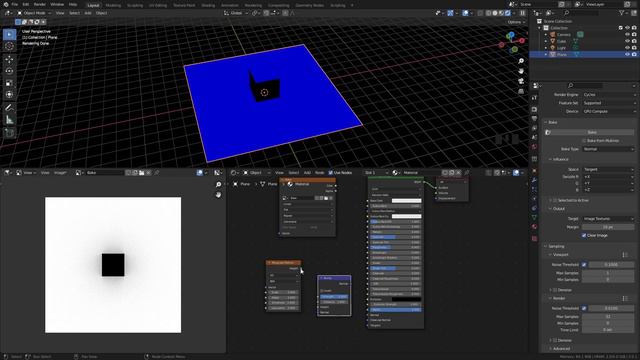Select the Rotate tool in viewport toolbar
This screenshot has width=640, height=360.
point(9,71)
